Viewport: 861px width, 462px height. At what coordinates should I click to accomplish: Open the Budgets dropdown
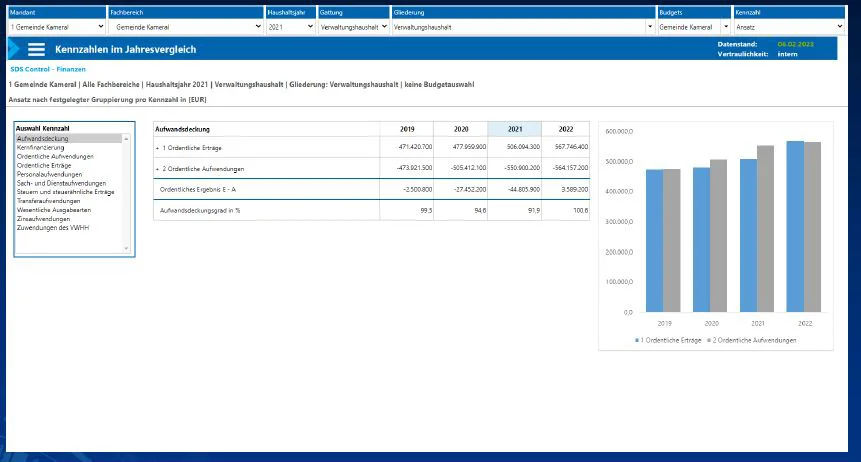pyautogui.click(x=694, y=26)
